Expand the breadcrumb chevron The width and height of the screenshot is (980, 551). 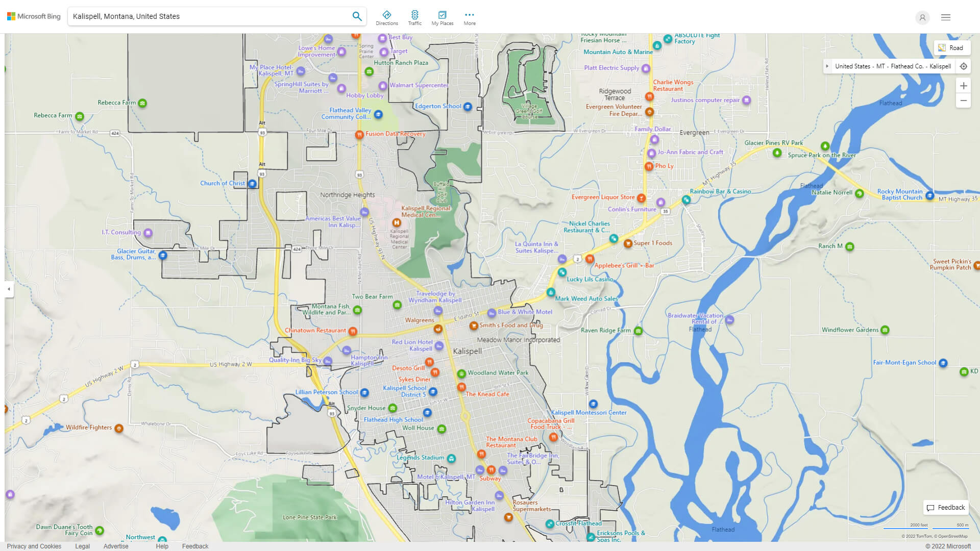827,66
